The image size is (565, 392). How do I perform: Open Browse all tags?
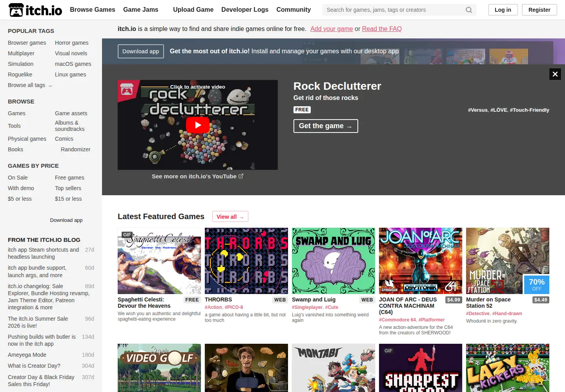point(30,85)
